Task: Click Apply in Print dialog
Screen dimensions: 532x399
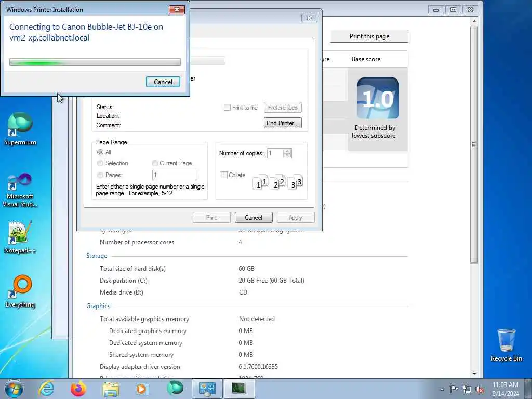Action: click(x=296, y=218)
